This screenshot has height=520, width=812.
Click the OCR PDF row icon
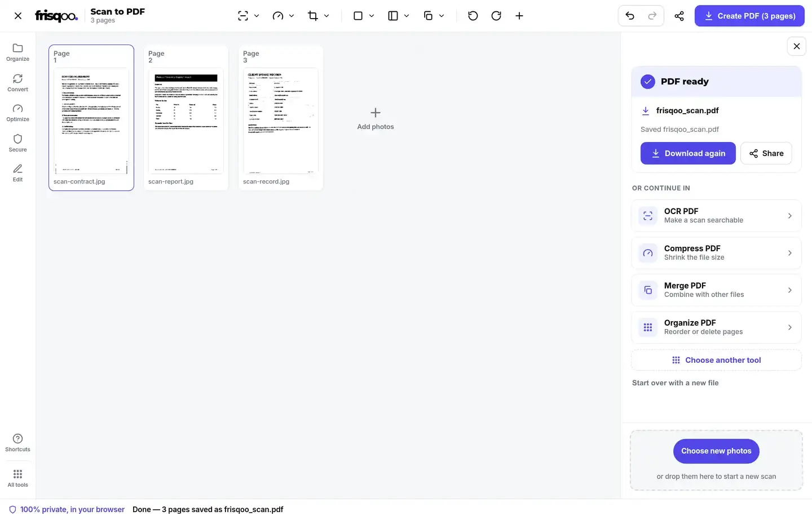pos(648,216)
